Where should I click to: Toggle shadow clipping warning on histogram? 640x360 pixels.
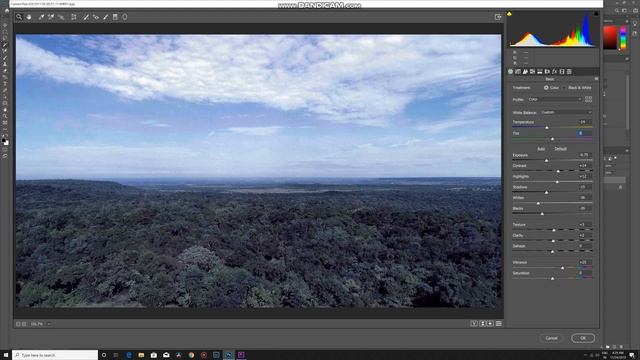pos(509,14)
